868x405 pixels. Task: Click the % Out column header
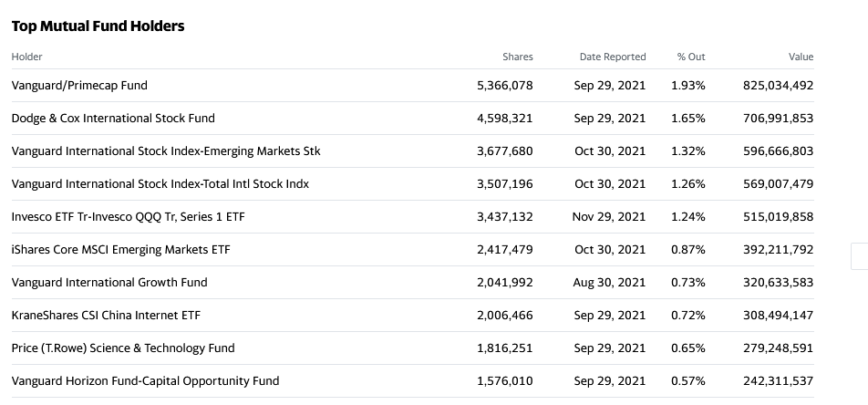tap(691, 57)
